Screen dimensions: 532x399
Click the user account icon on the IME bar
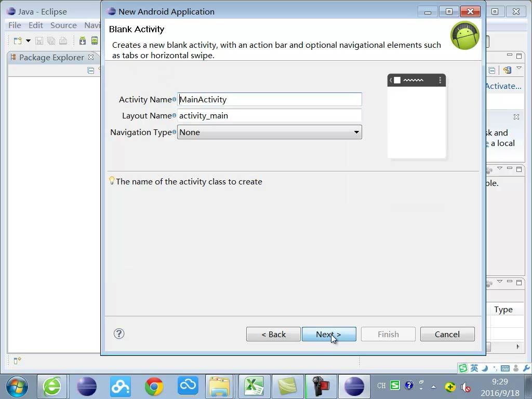[516, 368]
